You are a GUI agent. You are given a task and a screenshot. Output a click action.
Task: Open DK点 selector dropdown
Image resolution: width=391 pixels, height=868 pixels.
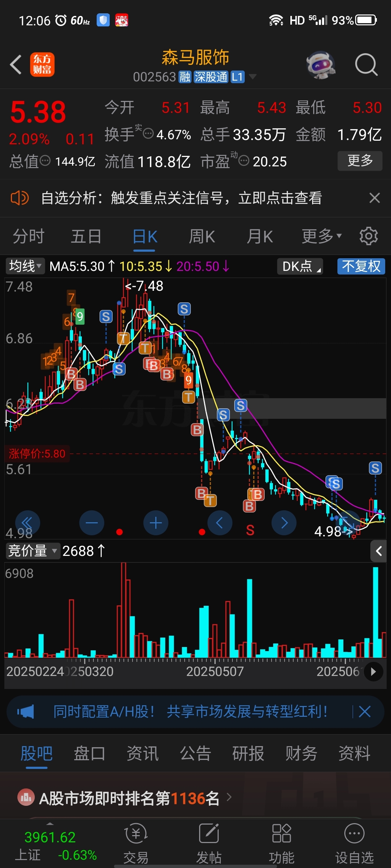pyautogui.click(x=300, y=266)
